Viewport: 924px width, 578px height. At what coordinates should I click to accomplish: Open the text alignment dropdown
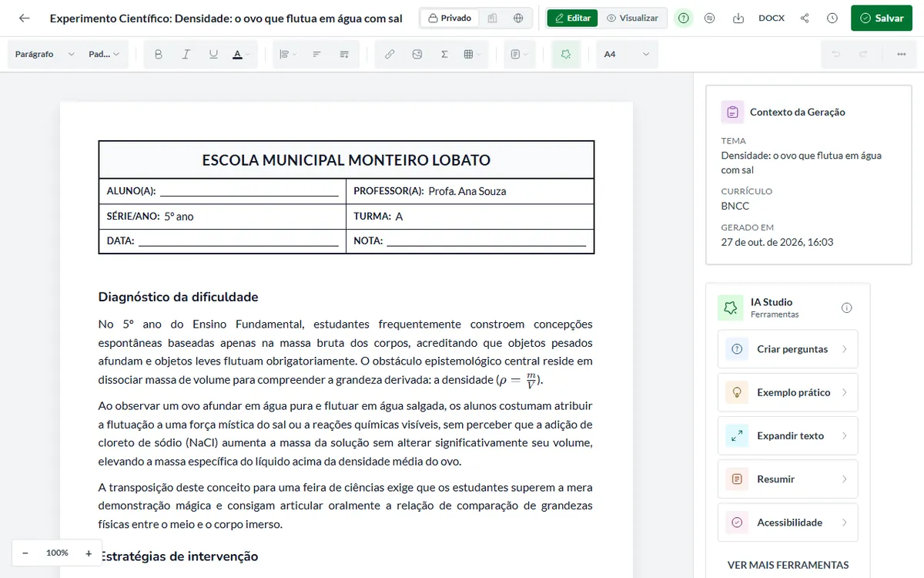(287, 54)
